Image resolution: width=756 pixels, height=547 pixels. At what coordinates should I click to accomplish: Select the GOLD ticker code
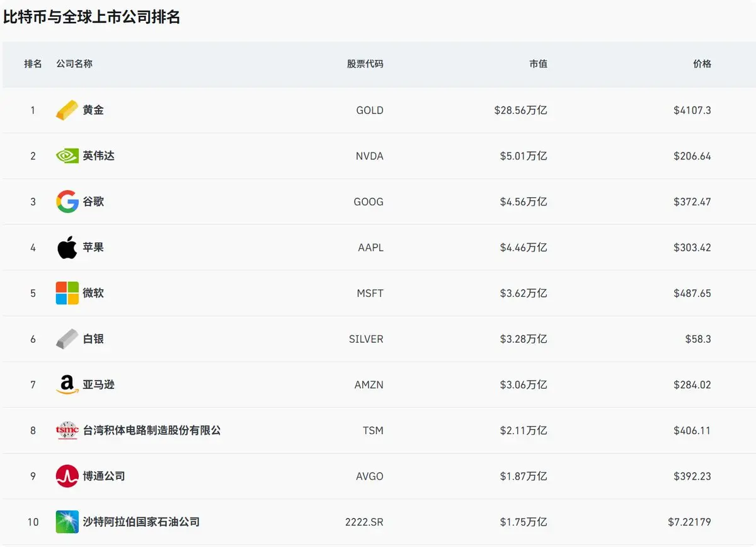pos(370,110)
